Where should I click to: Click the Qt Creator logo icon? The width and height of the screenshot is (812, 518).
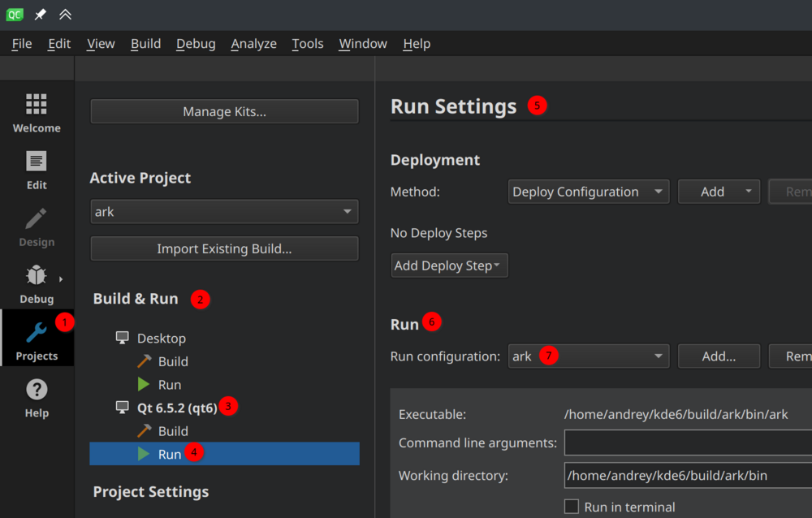(14, 14)
